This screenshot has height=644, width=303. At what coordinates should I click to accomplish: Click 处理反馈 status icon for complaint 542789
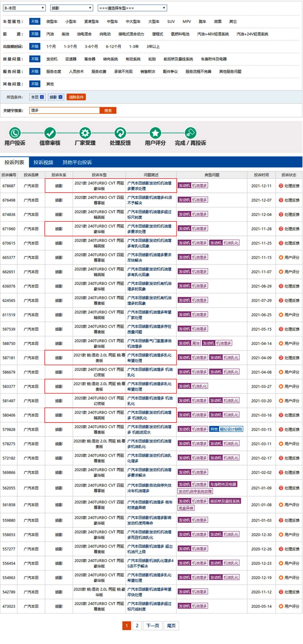tap(281, 592)
